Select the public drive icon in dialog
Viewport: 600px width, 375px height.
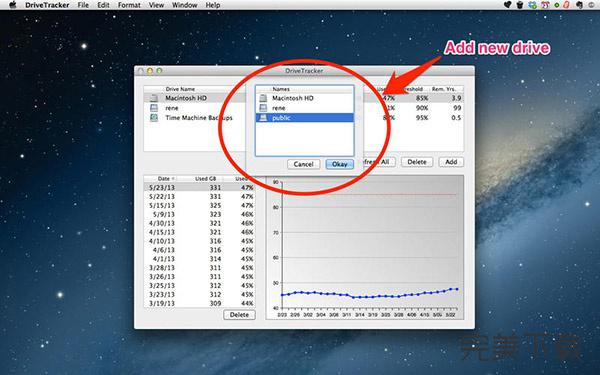pos(263,118)
